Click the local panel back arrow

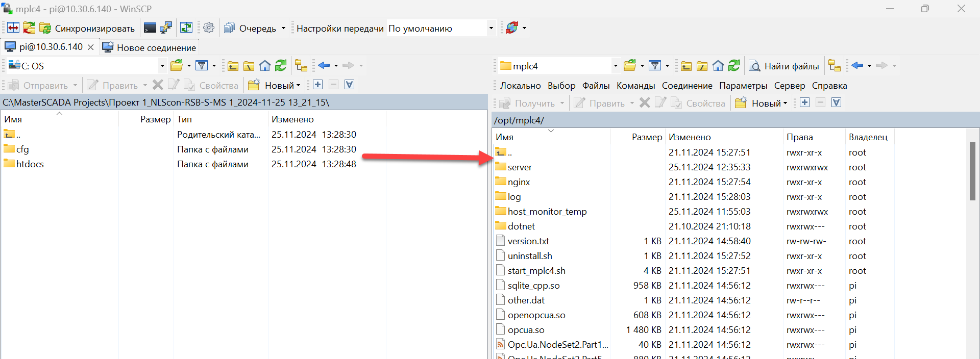(324, 65)
